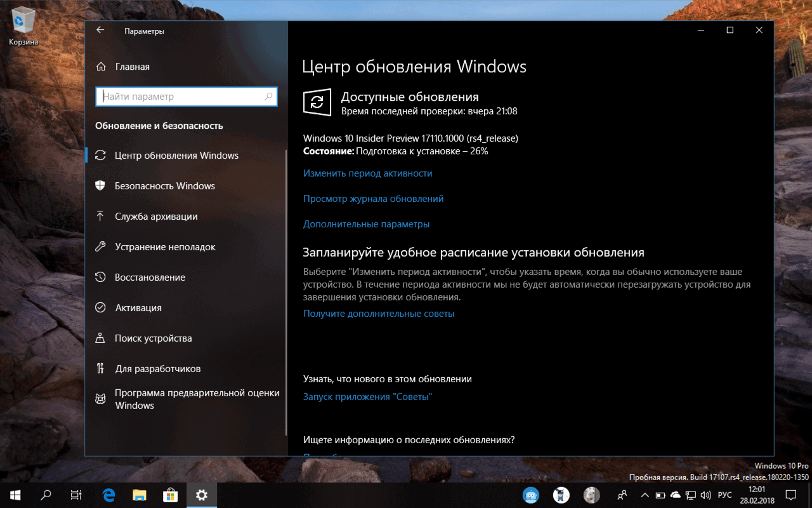Click the Windows 10 Insider Preview 17110.1000 text
Image resolution: width=812 pixels, height=508 pixels.
411,138
